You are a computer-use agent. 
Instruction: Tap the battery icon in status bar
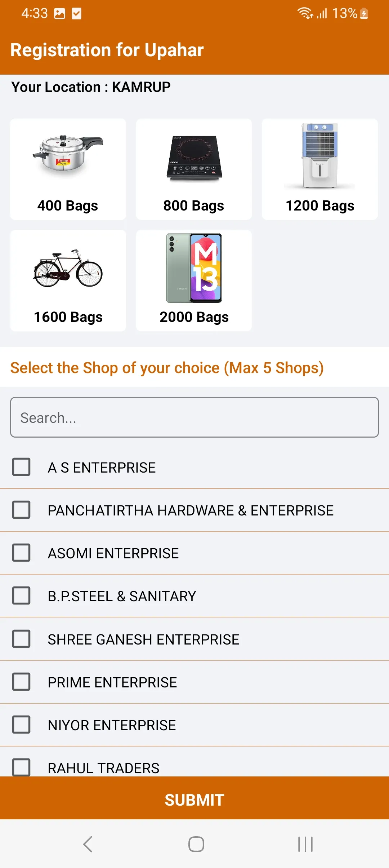(364, 14)
